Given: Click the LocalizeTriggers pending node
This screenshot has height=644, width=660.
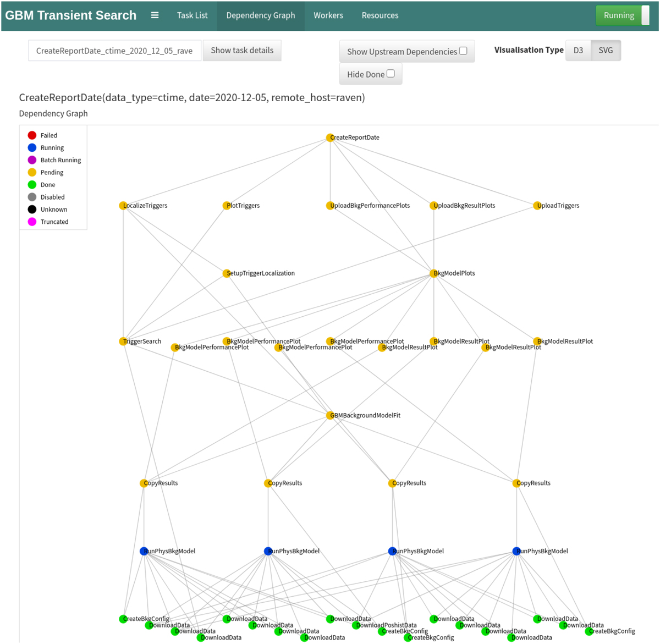Looking at the screenshot, I should [x=123, y=206].
